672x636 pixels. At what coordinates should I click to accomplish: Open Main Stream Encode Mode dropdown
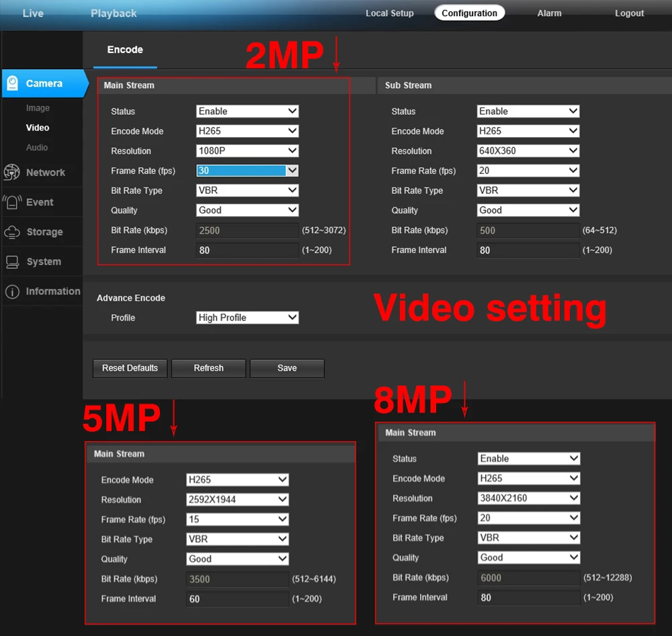247,131
